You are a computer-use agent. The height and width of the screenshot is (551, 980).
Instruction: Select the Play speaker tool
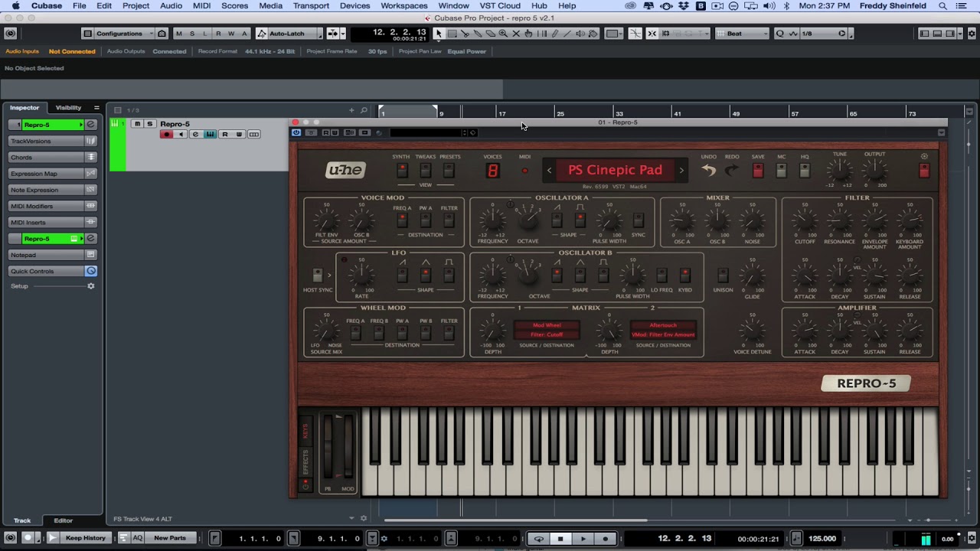pyautogui.click(x=580, y=34)
